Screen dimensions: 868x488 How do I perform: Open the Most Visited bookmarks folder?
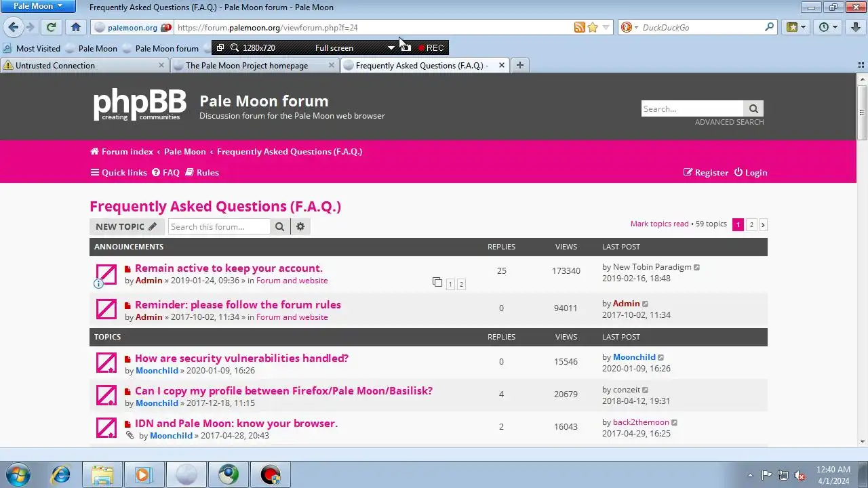pyautogui.click(x=32, y=48)
